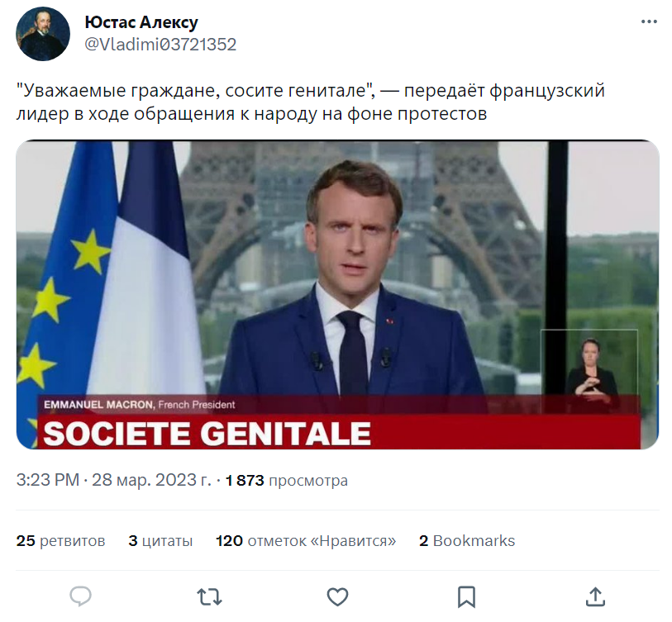Open the three-dot more options menu

coord(649,22)
